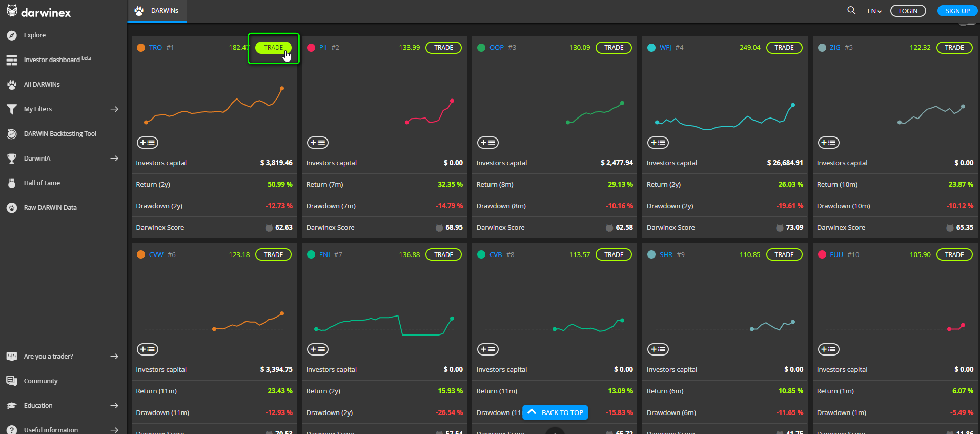Click TRADE on the WFJ card

[x=784, y=48]
